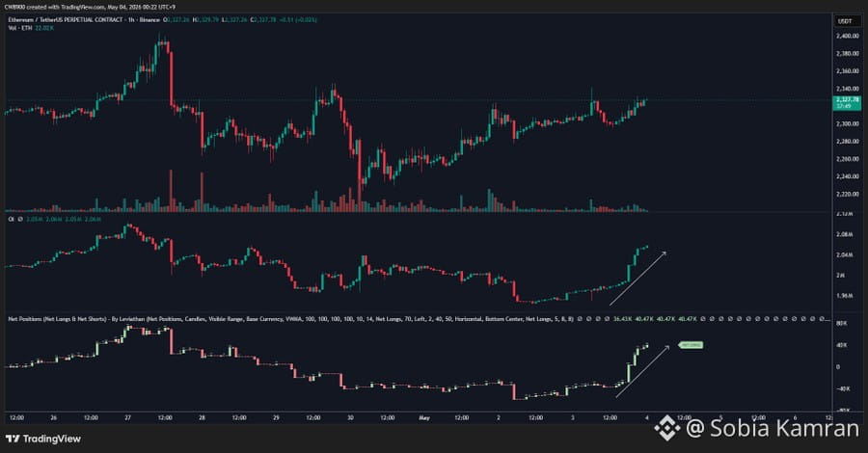Click the 2,280.00 price axis label
The height and width of the screenshot is (453, 868).
848,142
